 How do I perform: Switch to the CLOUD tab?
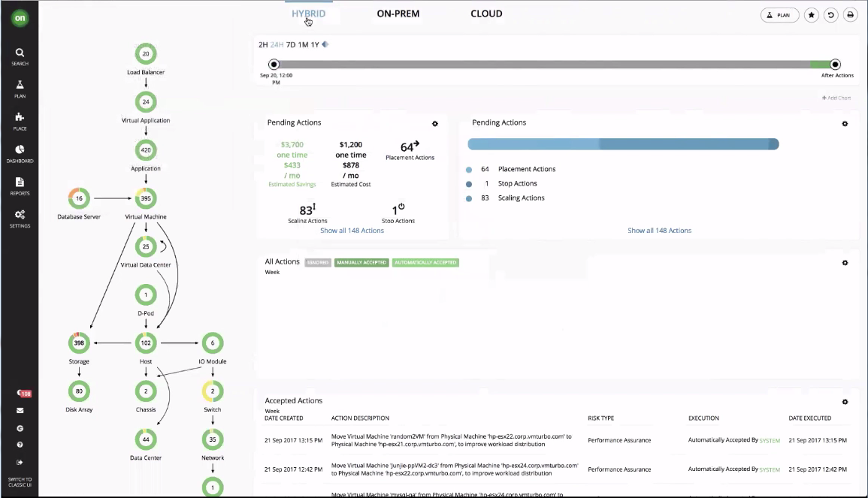pyautogui.click(x=486, y=14)
